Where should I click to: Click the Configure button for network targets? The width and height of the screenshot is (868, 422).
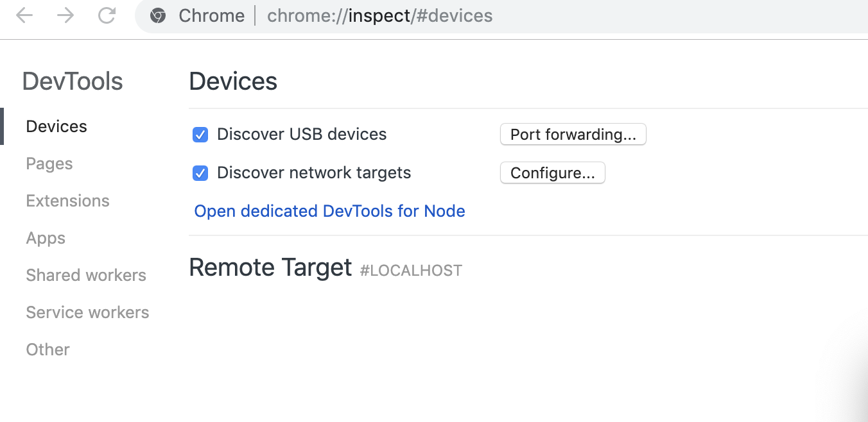coord(552,173)
